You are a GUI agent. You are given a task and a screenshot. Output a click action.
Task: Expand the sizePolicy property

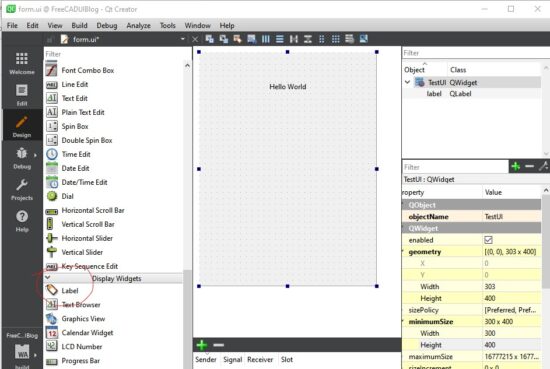click(x=403, y=310)
